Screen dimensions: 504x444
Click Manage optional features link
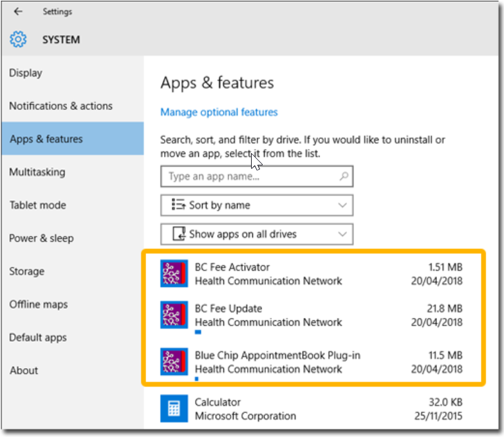219,112
